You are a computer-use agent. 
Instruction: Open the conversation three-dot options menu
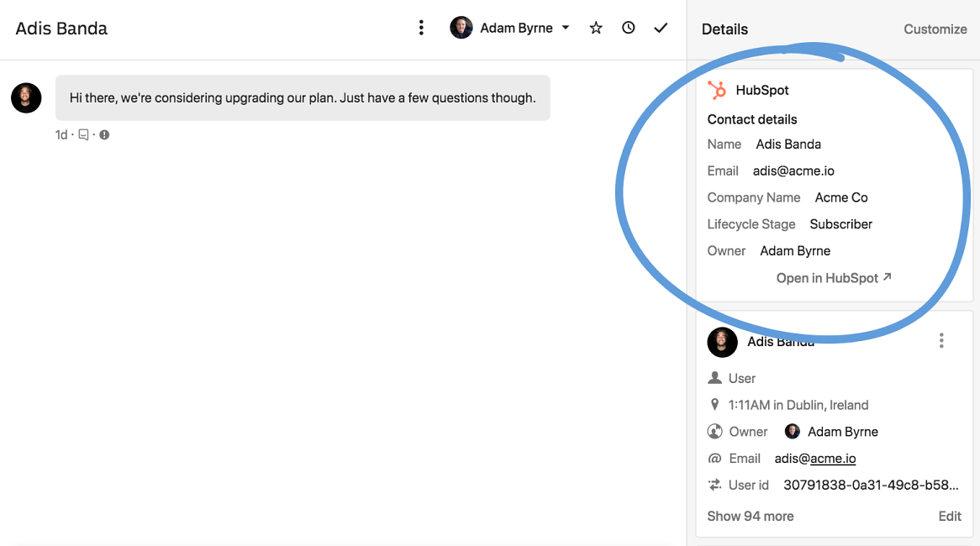pyautogui.click(x=421, y=28)
